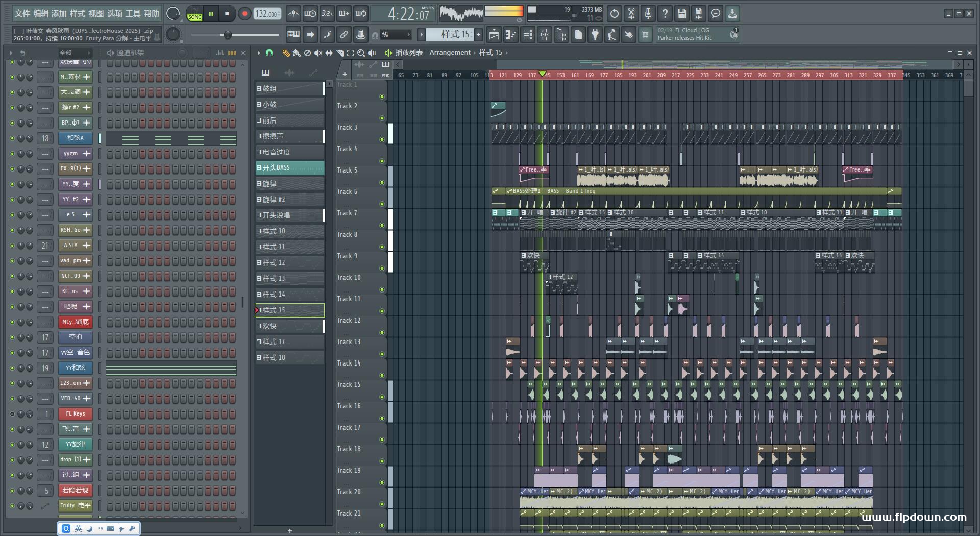
Task: Open the 编辑 menu
Action: tap(41, 14)
